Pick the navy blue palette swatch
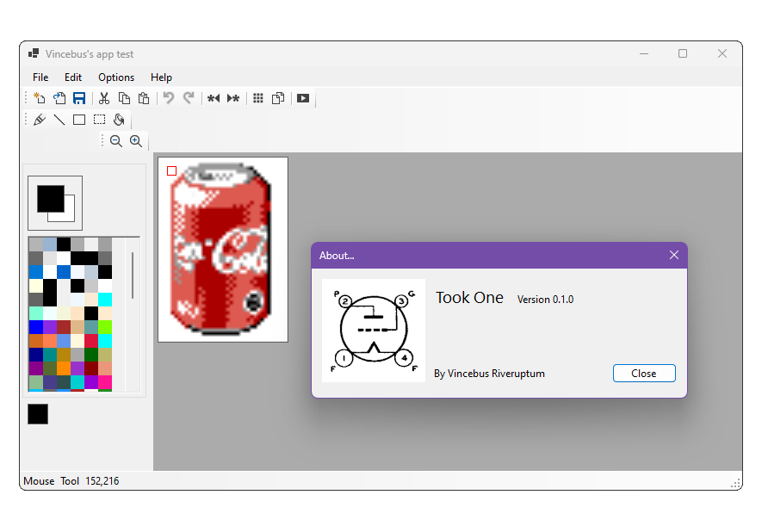 (x=36, y=354)
